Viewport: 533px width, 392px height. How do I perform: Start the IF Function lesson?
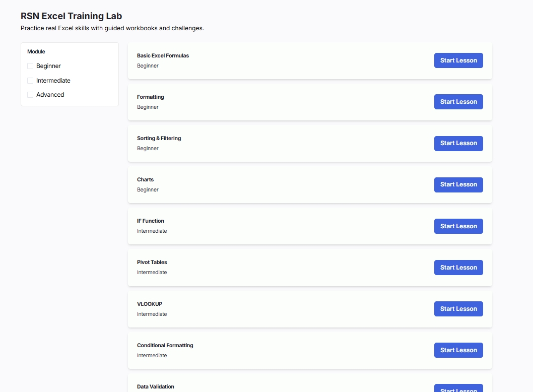(x=458, y=226)
